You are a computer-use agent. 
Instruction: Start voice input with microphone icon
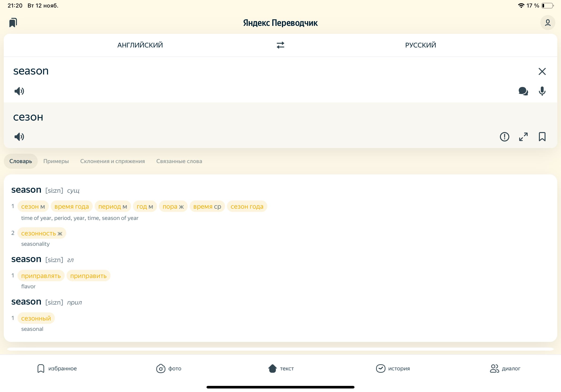click(542, 91)
